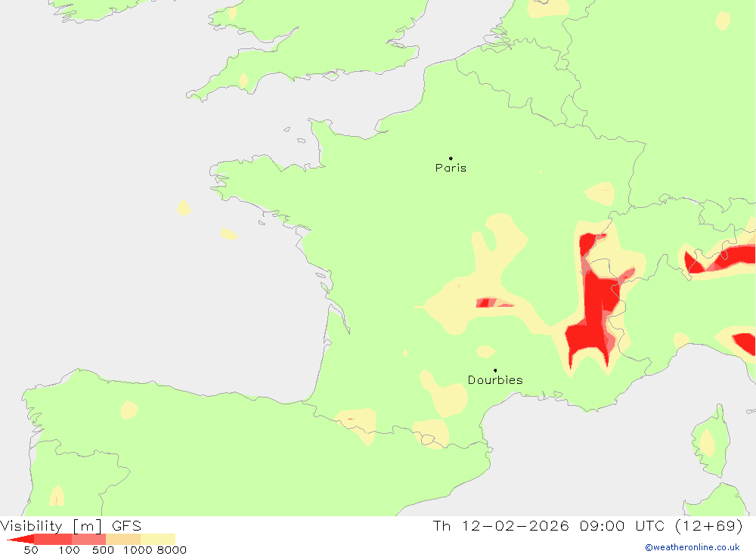Viewport: 756px width, 554px height.
Task: Click the legend swatch between 500 and 1000
Action: coord(123,539)
